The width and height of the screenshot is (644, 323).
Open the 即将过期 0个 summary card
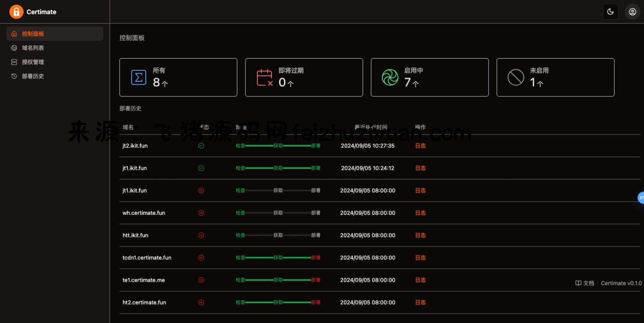point(304,77)
